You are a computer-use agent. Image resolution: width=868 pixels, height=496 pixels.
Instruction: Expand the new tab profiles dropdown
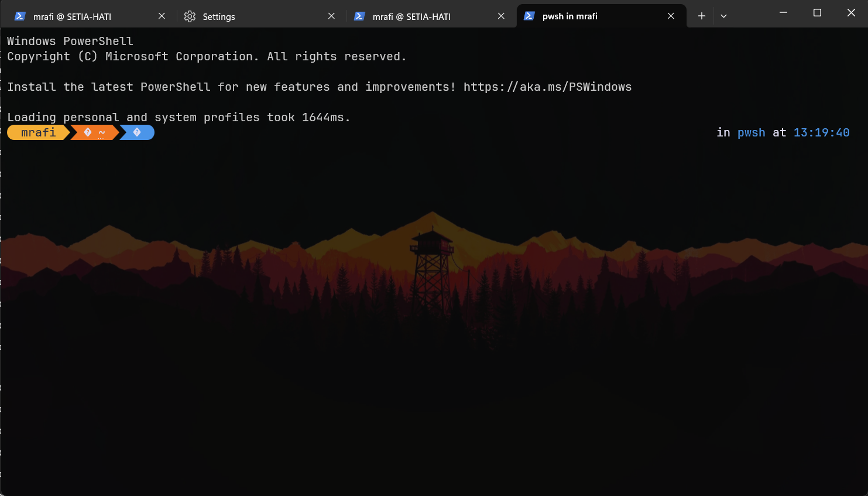(723, 16)
